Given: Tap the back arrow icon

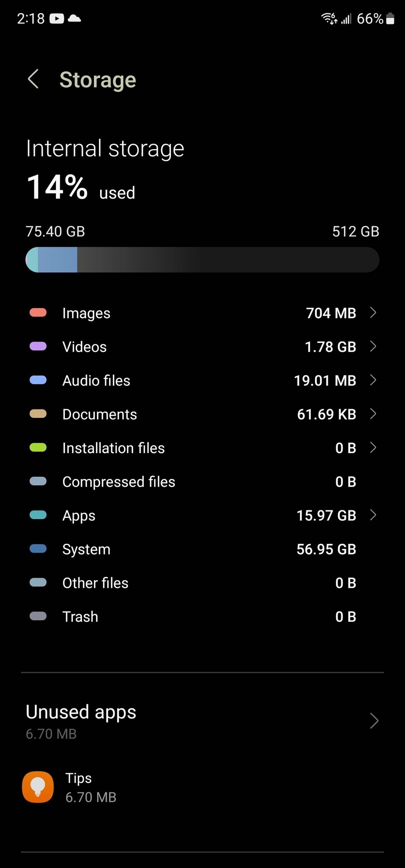Looking at the screenshot, I should point(34,79).
